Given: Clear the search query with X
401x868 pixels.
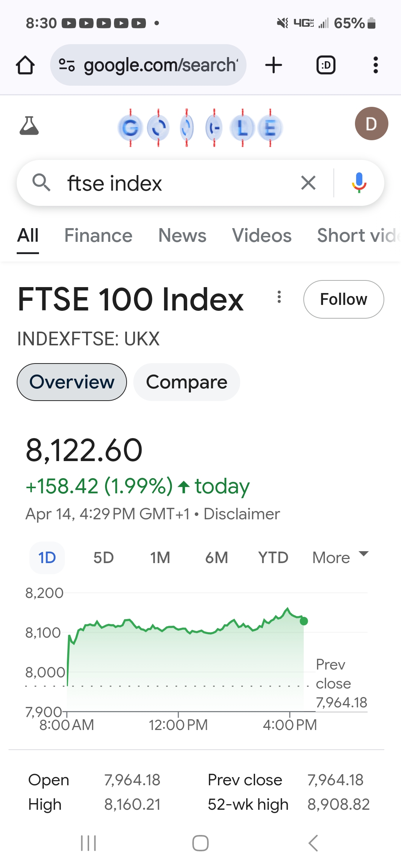Looking at the screenshot, I should pos(308,183).
